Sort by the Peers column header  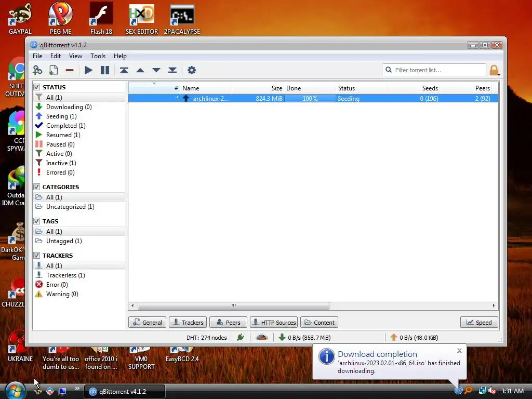pos(466,88)
